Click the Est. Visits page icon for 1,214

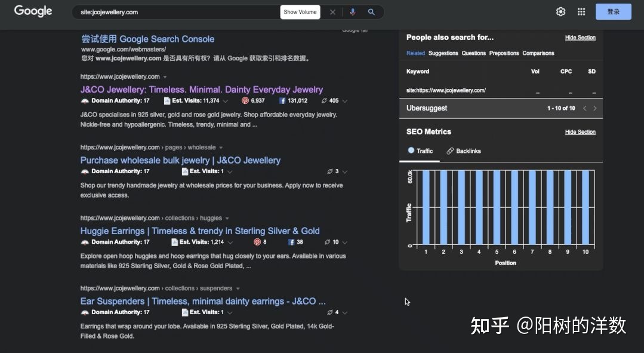click(x=174, y=242)
